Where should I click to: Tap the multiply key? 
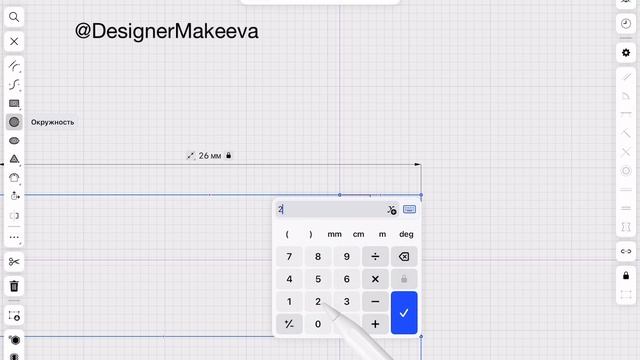(375, 279)
